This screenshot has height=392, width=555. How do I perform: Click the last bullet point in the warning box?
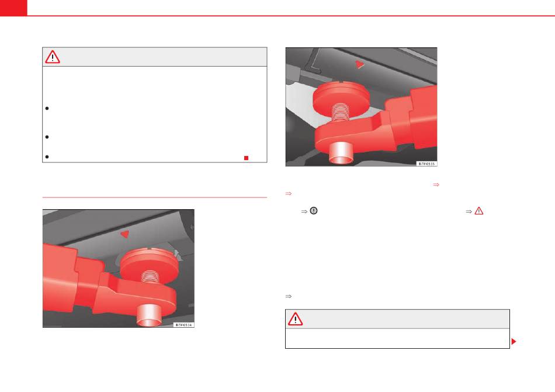(x=47, y=157)
